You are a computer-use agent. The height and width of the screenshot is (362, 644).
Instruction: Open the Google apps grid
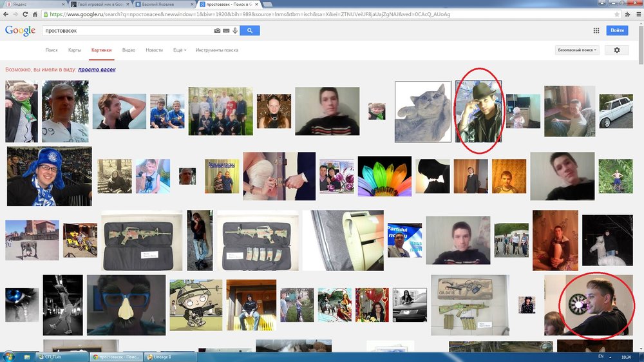(596, 30)
